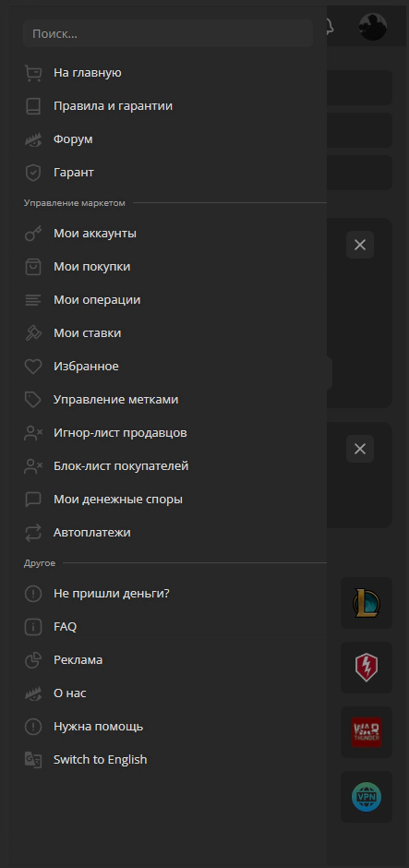Click the War Thunder category icon
409x868 pixels.
click(x=367, y=732)
